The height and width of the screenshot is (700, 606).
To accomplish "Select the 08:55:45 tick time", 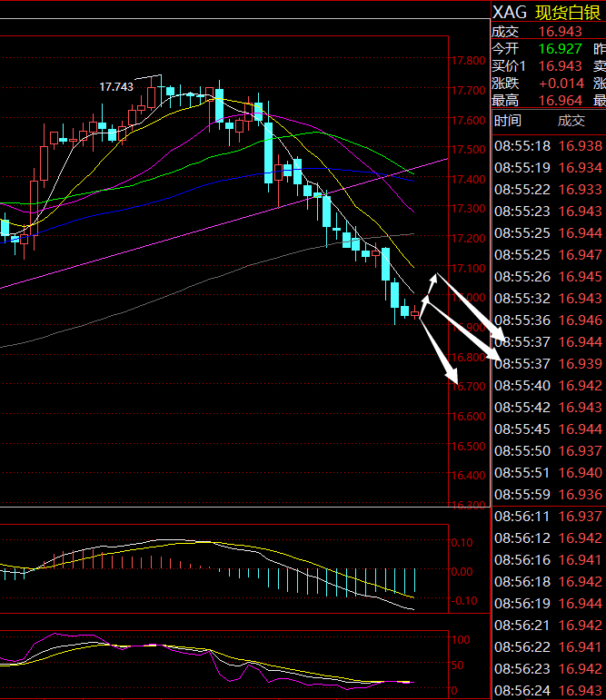I will [522, 429].
